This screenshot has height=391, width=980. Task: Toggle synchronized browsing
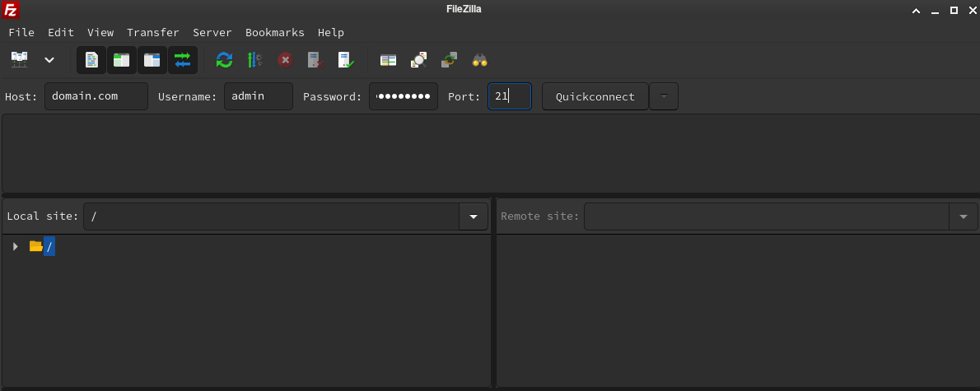pyautogui.click(x=449, y=60)
